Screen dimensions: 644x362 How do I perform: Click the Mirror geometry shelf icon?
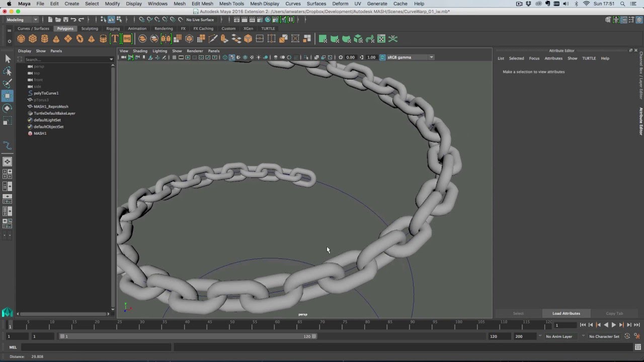[166, 39]
